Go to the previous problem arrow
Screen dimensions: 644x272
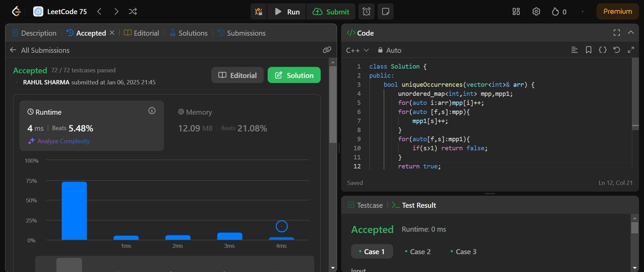click(x=99, y=11)
